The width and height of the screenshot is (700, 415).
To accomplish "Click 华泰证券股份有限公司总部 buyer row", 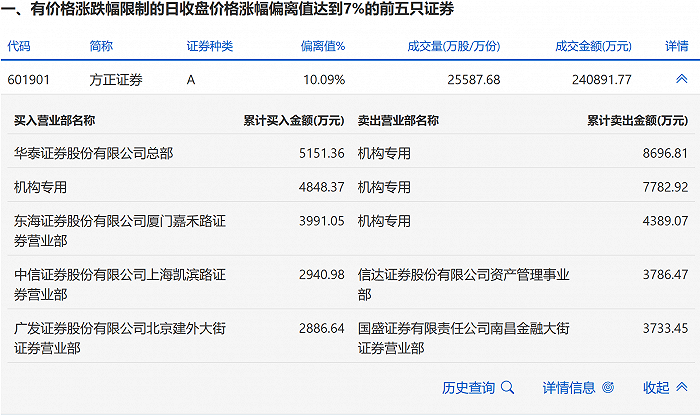I will coord(93,154).
